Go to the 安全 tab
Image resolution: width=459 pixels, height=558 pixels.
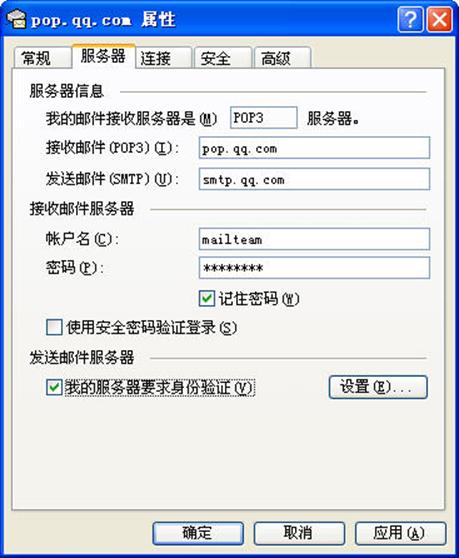[223, 58]
